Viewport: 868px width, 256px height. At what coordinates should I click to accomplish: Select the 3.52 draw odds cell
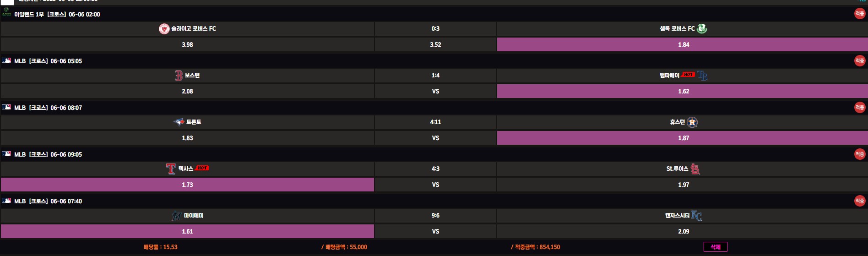coord(435,44)
